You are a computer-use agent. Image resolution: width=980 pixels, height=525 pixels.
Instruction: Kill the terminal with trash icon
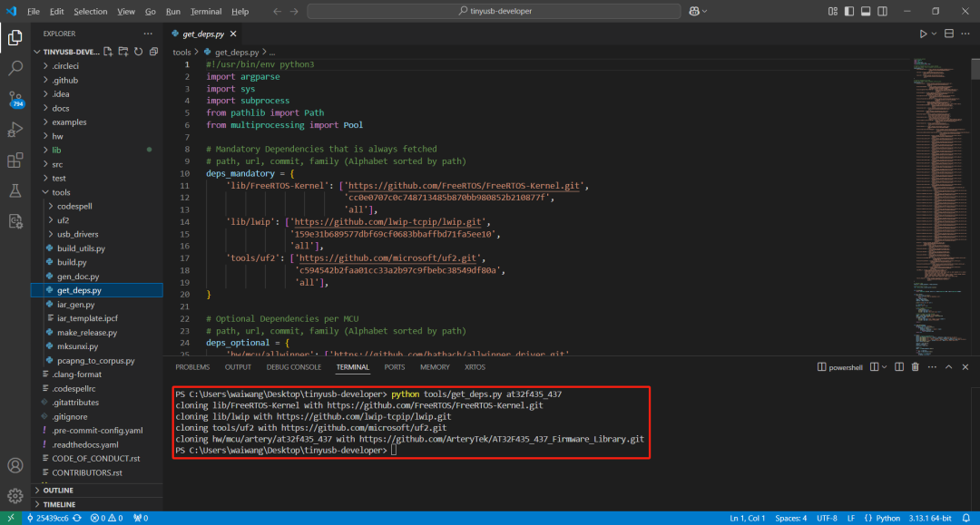coord(915,367)
